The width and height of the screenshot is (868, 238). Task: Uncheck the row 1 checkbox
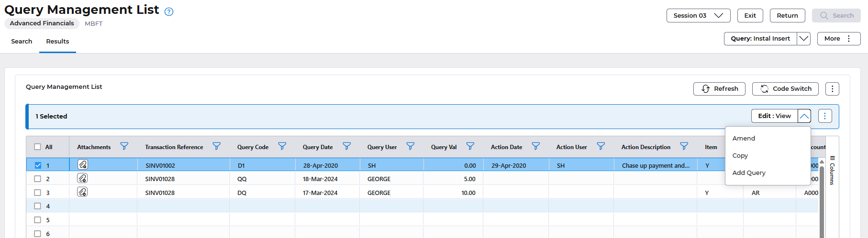(x=38, y=165)
